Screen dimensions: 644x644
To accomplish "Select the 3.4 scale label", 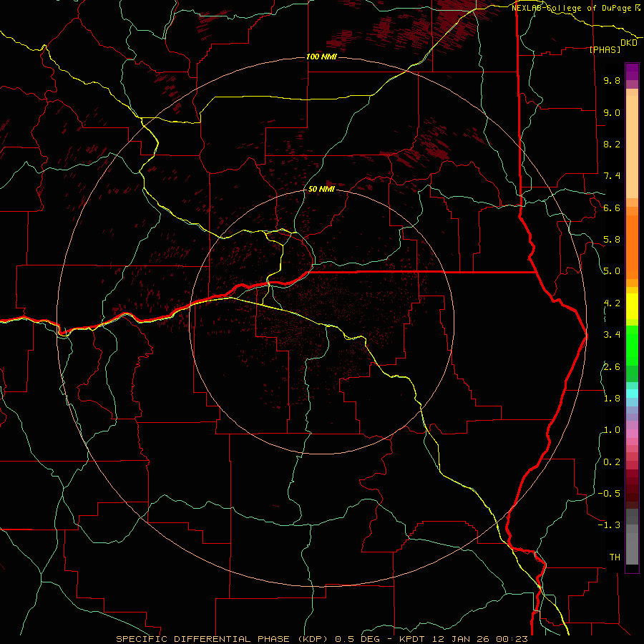I will 612,335.
